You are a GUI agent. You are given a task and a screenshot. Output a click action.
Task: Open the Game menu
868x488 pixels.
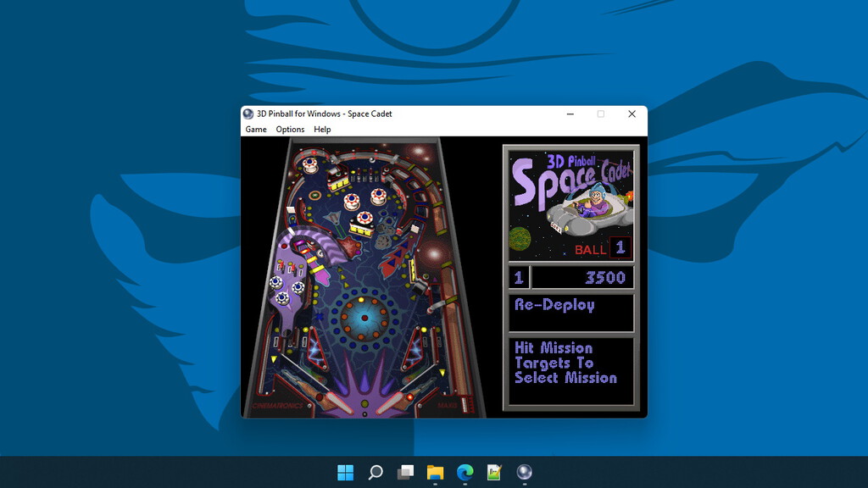point(256,129)
